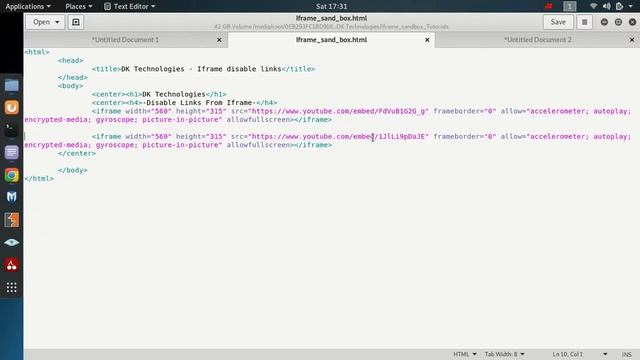Click the first YouTube embed URL text

point(338,111)
